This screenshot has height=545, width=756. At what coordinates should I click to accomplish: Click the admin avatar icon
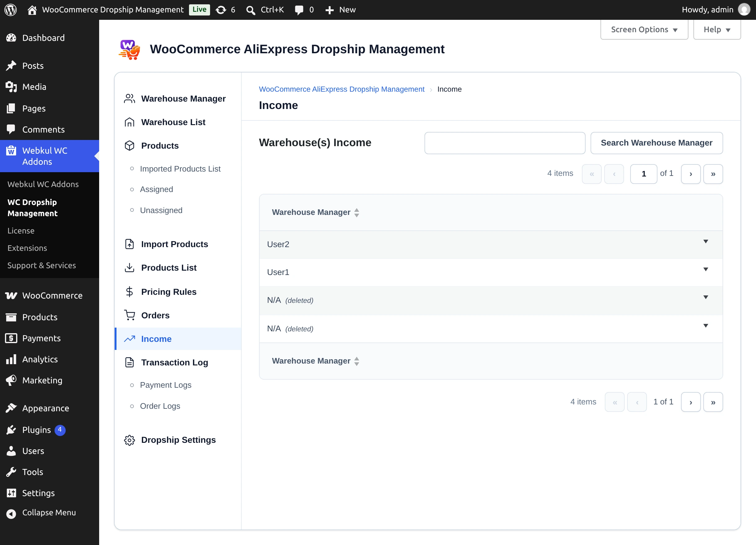[x=744, y=10]
